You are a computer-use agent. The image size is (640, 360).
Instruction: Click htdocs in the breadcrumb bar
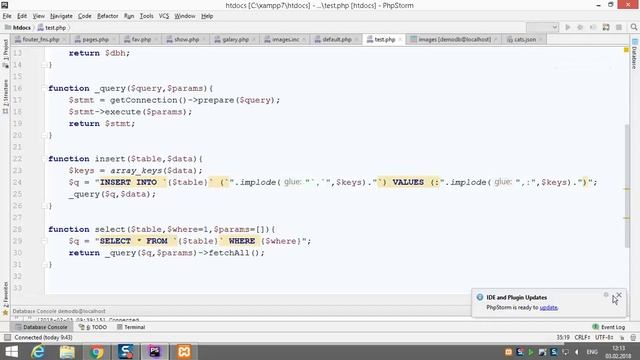pos(18,28)
